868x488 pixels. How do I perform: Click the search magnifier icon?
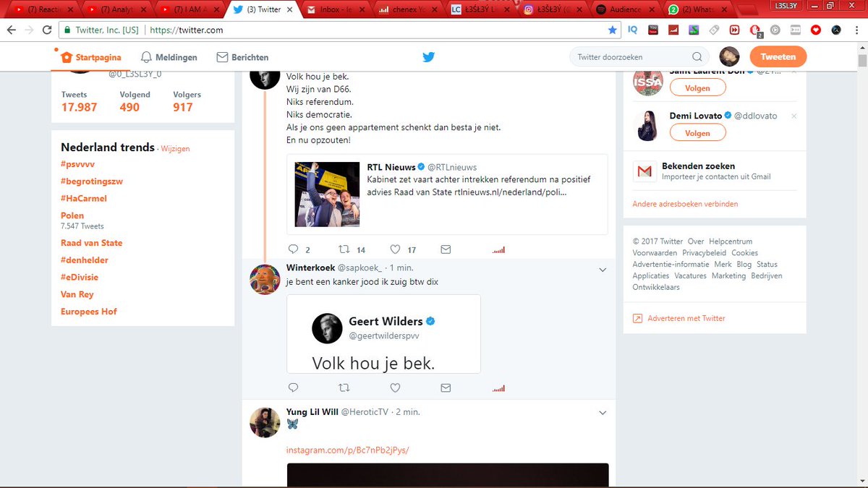[697, 57]
